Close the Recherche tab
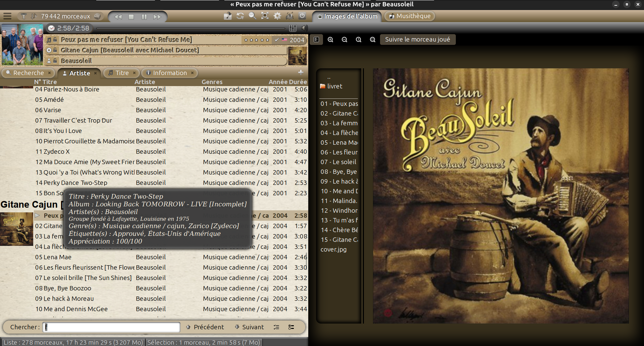This screenshot has height=346, width=644. [49, 73]
